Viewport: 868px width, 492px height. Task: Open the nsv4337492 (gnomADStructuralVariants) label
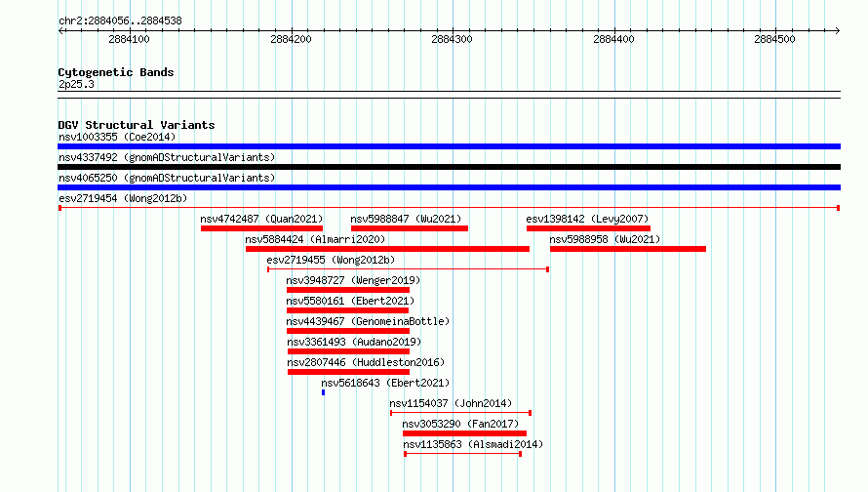[167, 157]
